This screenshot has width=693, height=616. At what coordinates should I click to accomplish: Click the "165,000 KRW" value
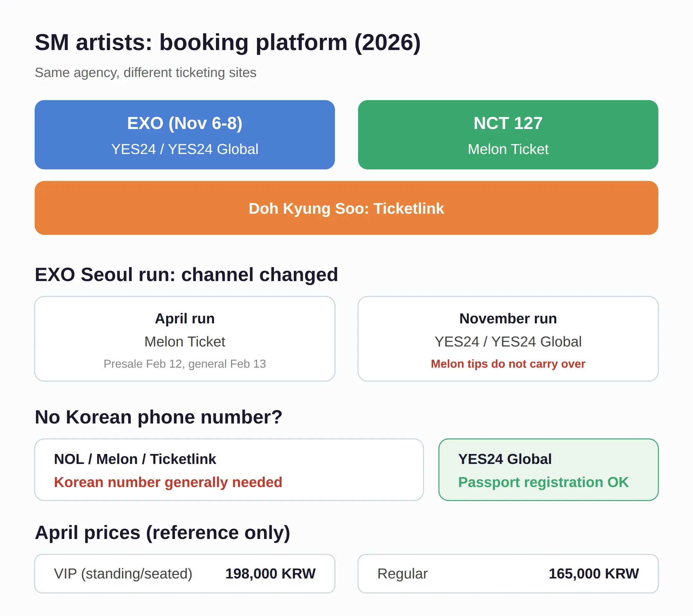click(594, 574)
